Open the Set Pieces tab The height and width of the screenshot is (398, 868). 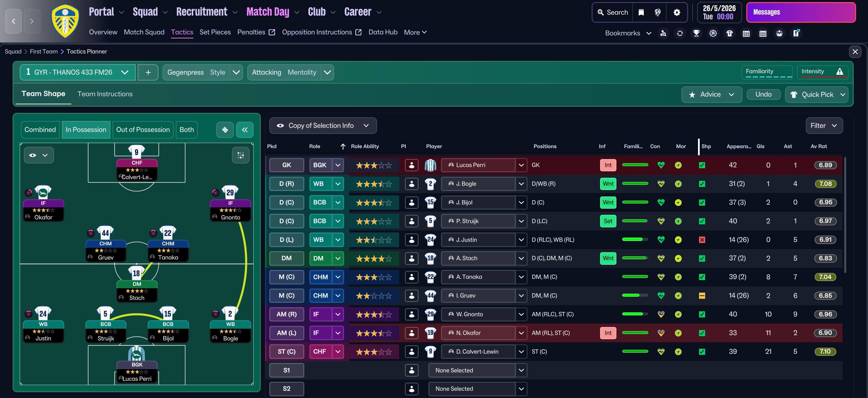(x=215, y=32)
